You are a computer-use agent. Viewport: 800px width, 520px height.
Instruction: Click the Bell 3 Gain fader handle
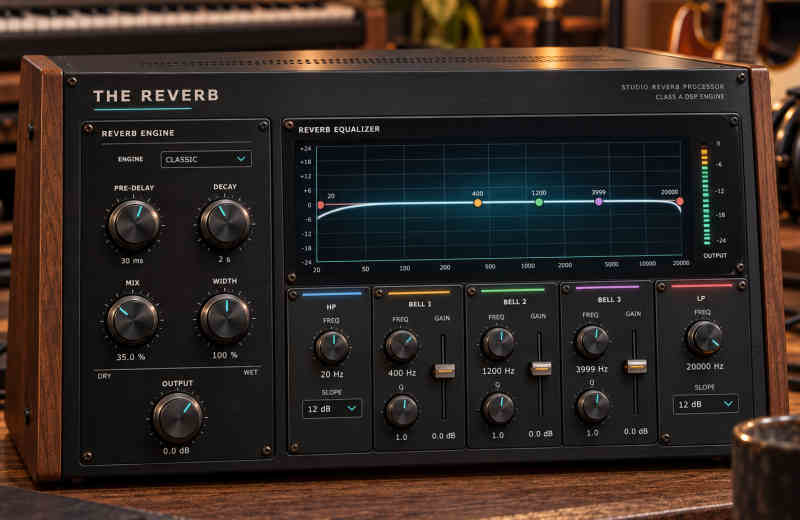(x=637, y=365)
